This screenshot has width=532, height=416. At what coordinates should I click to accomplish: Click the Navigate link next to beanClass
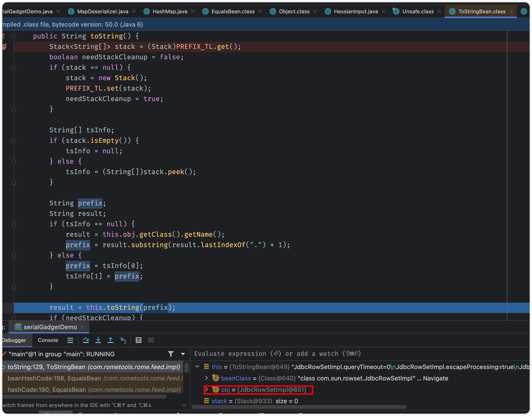click(x=436, y=378)
